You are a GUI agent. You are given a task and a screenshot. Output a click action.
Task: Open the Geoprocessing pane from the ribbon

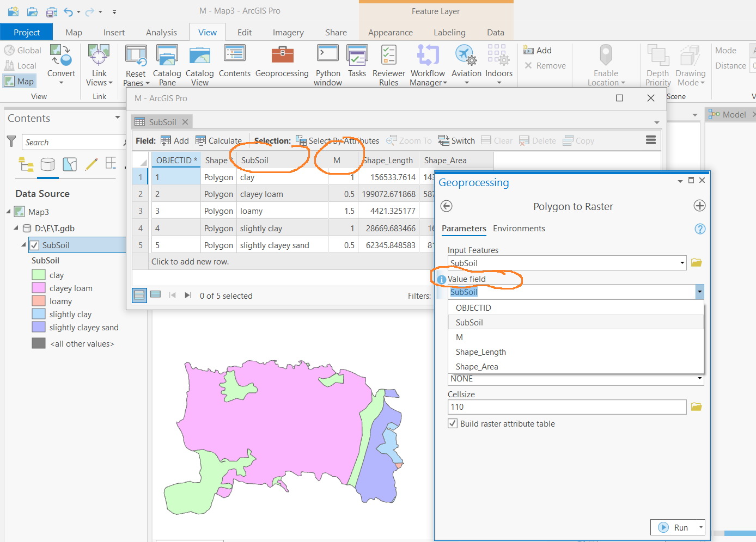pos(282,64)
